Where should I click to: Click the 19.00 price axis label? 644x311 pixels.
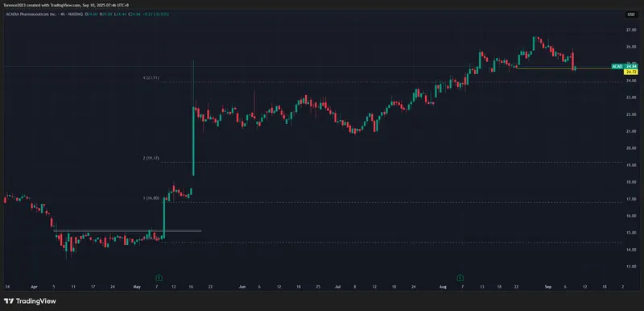click(x=632, y=165)
